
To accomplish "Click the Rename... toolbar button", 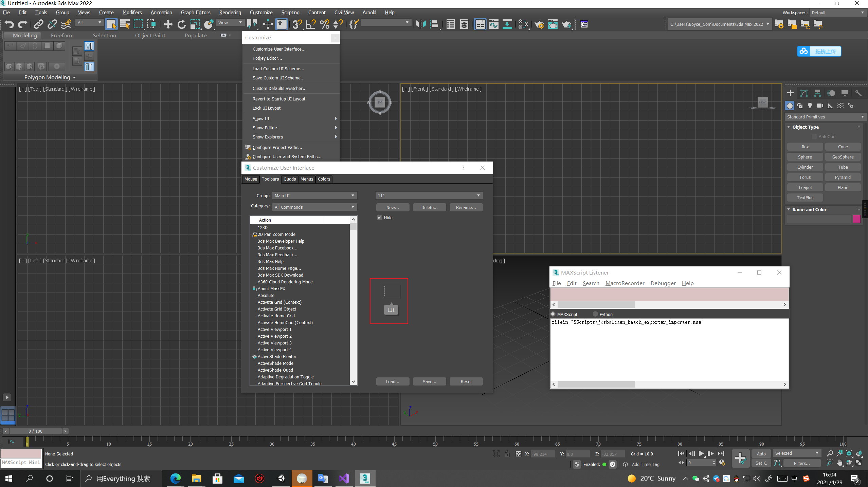I will coord(466,207).
